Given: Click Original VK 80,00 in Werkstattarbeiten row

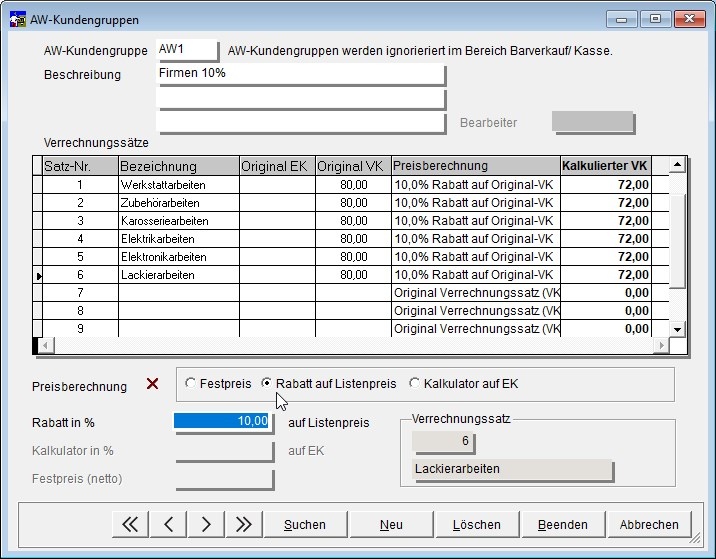Looking at the screenshot, I should pos(353,185).
